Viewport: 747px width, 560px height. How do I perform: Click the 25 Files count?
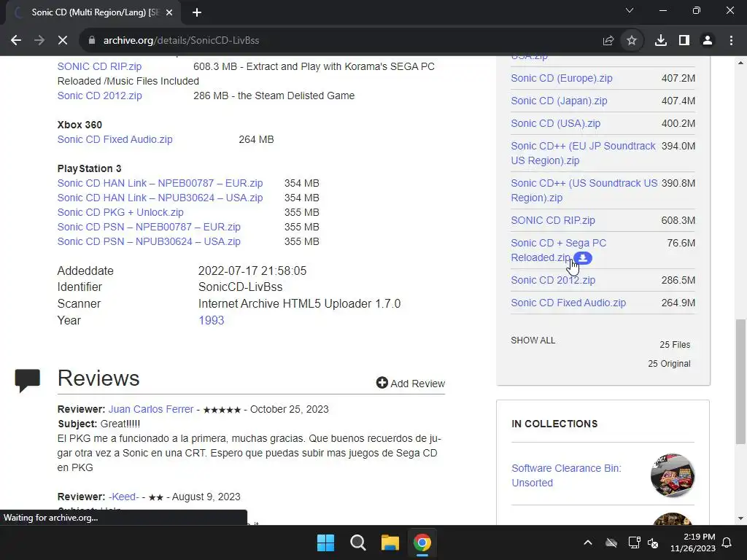675,344
